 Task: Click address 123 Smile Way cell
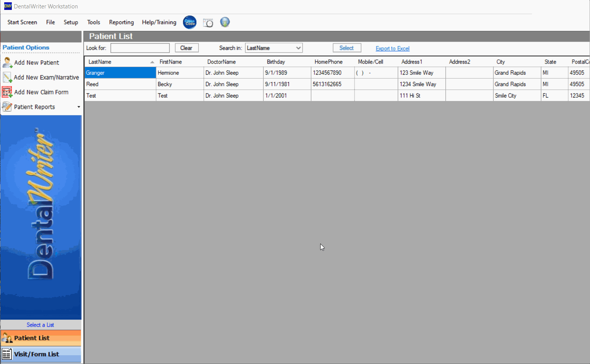(422, 73)
